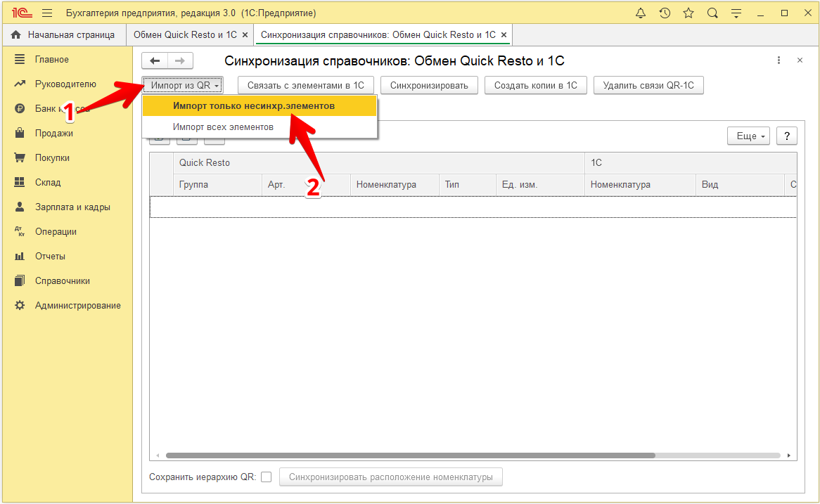This screenshot has width=820, height=504.
Task: Click the Тип column header
Action: tap(468, 185)
